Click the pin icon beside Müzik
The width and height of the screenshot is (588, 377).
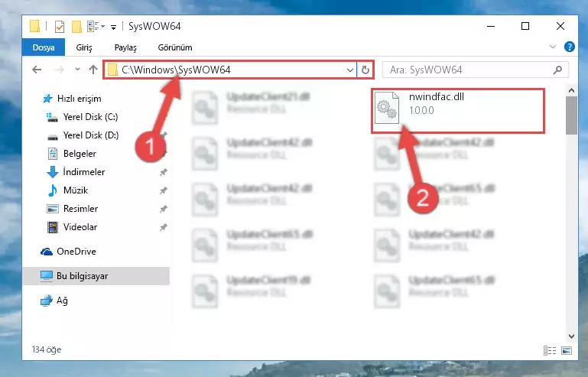click(163, 190)
